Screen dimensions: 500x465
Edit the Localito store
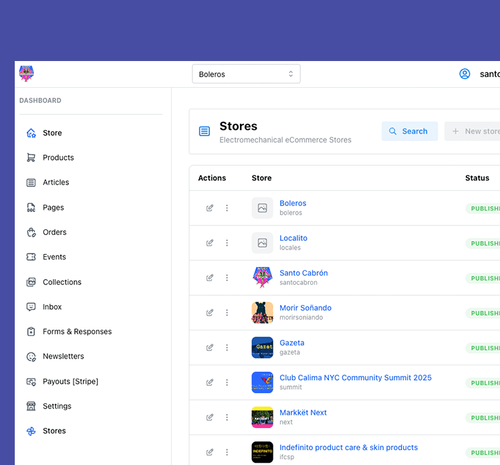pos(209,243)
